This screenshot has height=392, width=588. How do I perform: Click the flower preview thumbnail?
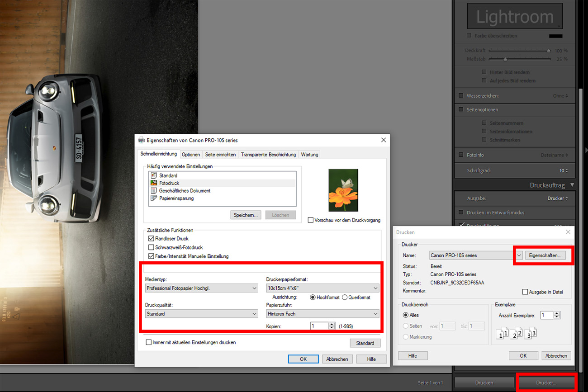[x=343, y=190]
